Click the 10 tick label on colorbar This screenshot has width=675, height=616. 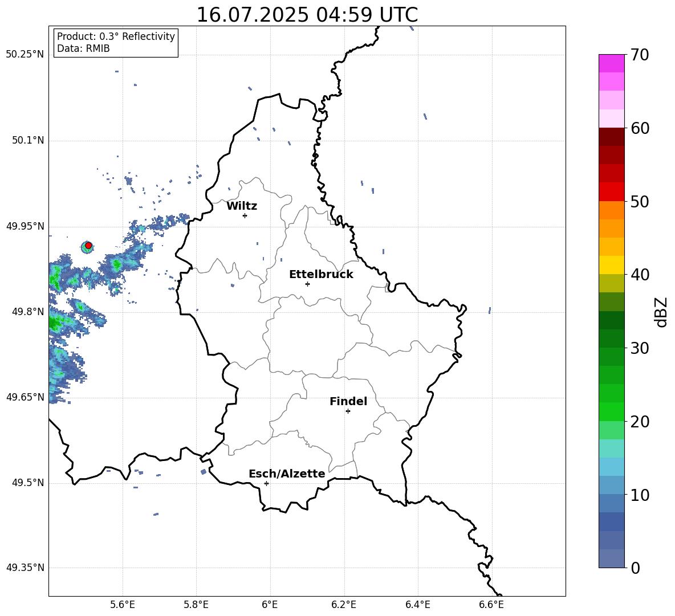click(x=640, y=495)
